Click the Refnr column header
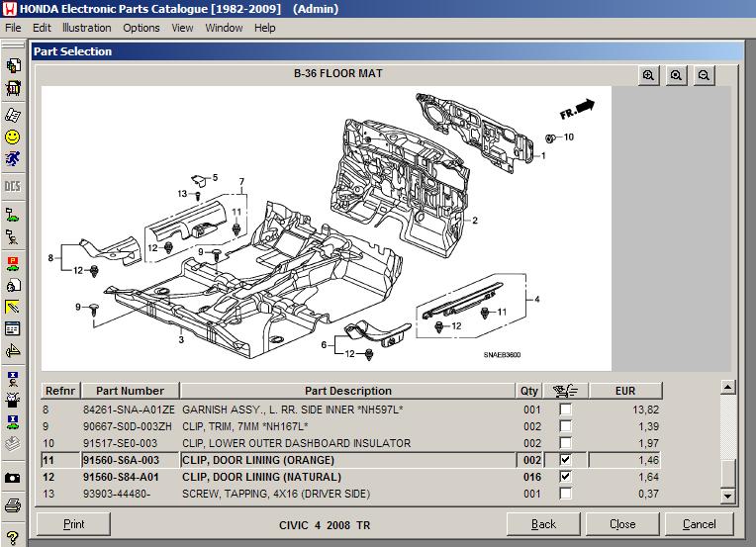 tap(60, 391)
